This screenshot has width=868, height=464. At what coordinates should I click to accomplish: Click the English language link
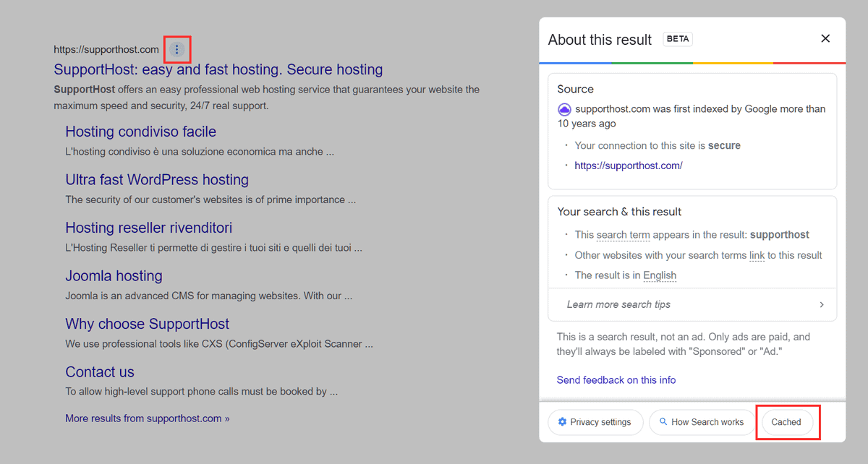coord(660,275)
